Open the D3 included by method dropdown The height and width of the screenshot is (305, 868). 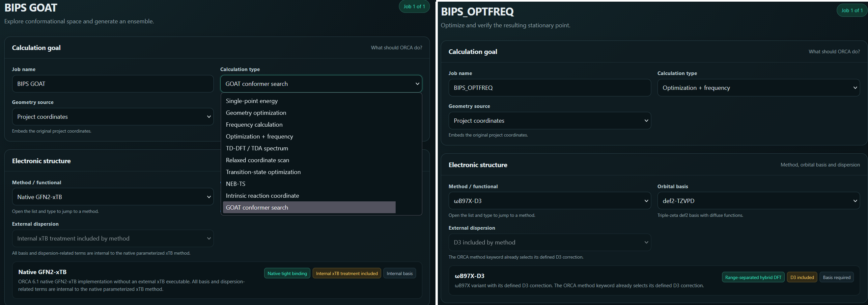tap(549, 242)
